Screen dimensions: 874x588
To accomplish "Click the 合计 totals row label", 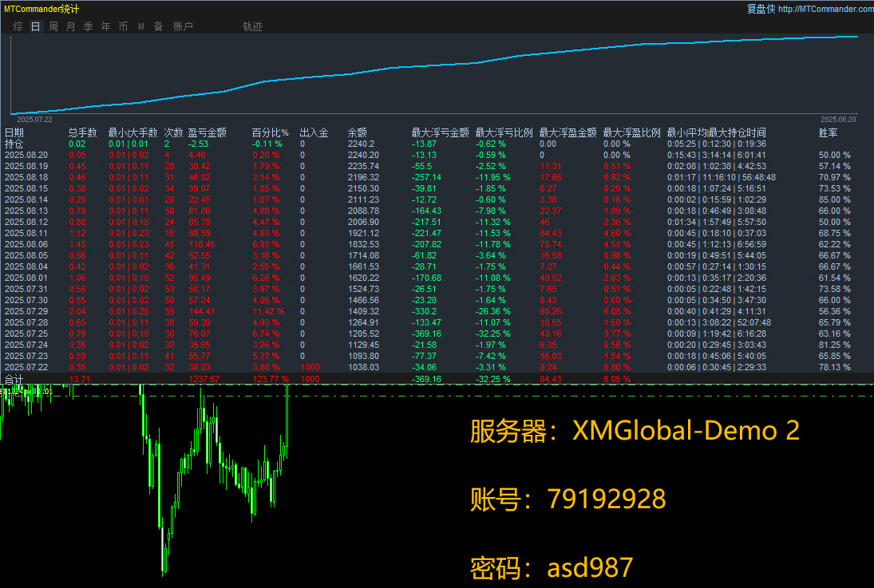I will click(x=14, y=379).
